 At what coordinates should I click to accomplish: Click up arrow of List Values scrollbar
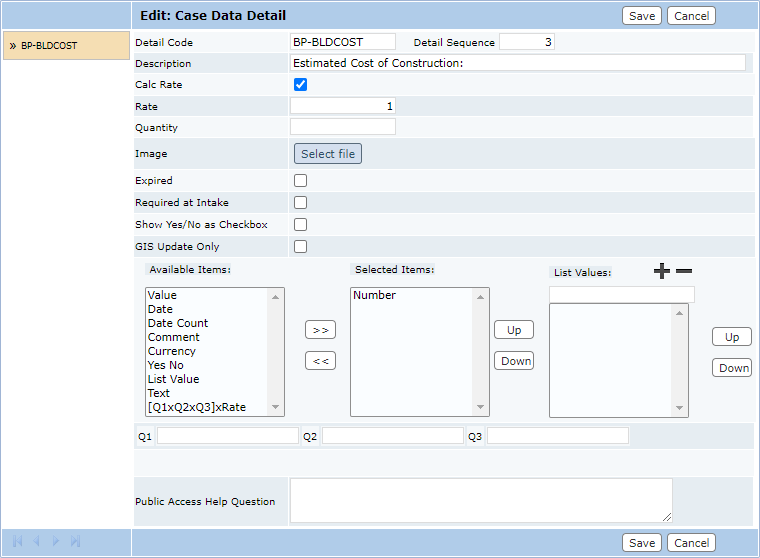click(680, 313)
